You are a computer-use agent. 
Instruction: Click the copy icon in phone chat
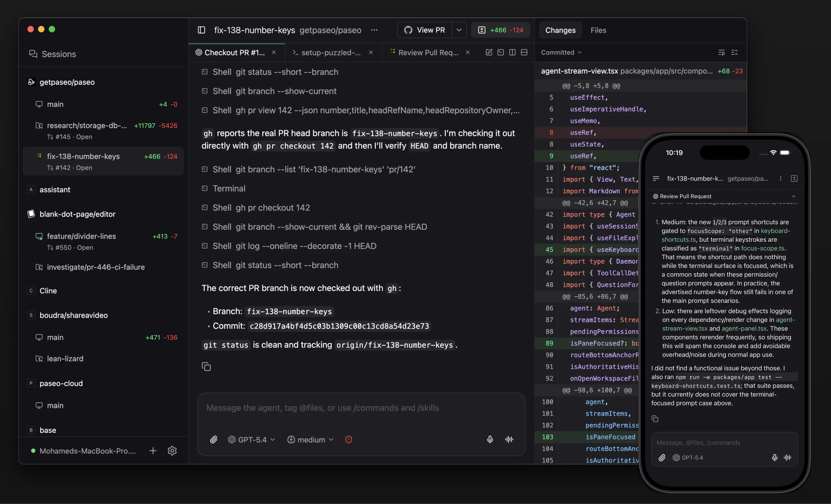pos(655,419)
